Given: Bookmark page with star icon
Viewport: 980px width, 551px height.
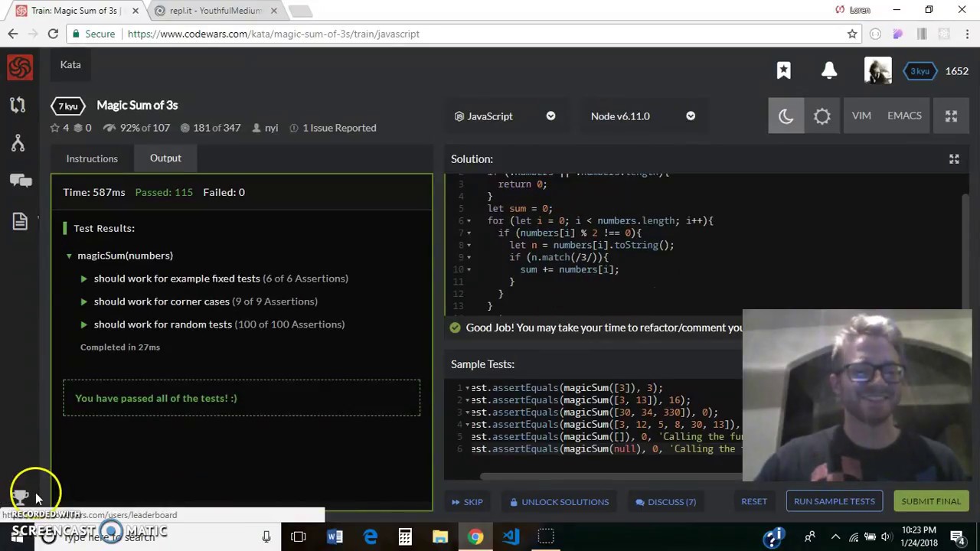Looking at the screenshot, I should click(852, 34).
